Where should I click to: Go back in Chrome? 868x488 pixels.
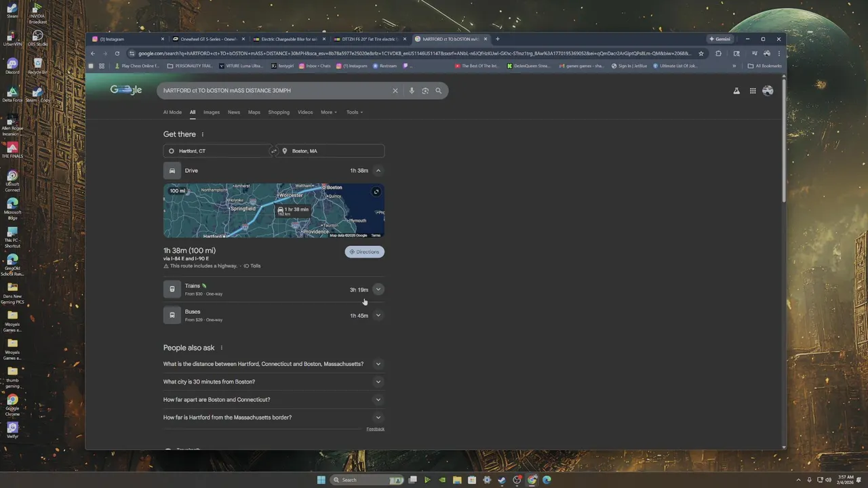pyautogui.click(x=93, y=54)
